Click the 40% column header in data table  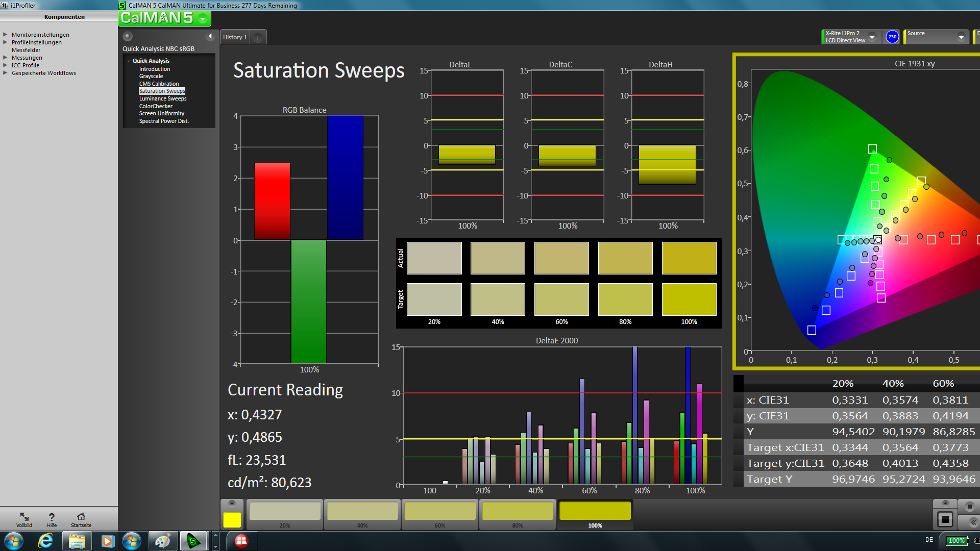point(893,384)
